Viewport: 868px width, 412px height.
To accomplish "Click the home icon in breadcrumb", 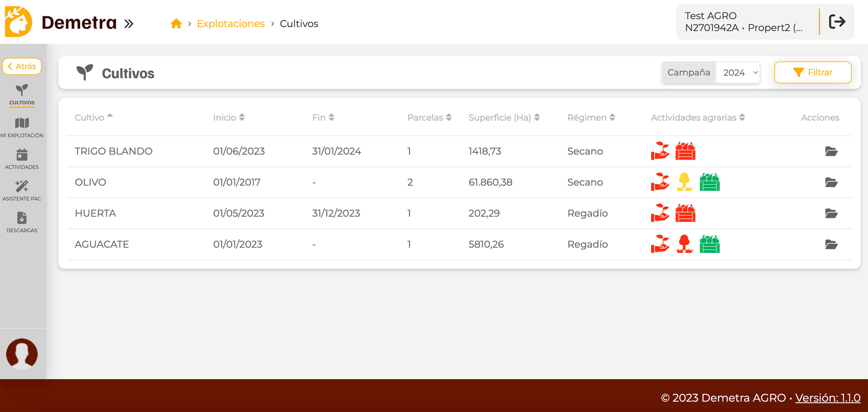I will (176, 24).
